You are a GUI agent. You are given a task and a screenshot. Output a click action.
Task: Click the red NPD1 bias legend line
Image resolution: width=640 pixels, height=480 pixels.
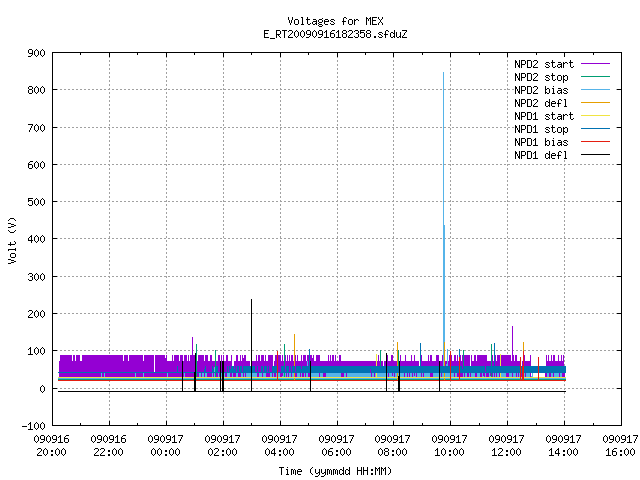(595, 142)
